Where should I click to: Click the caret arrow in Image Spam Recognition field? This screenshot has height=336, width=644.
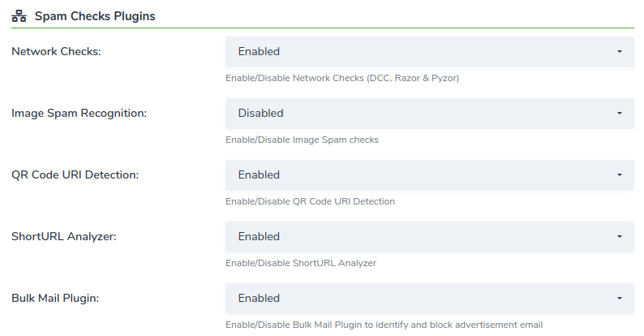click(620, 114)
